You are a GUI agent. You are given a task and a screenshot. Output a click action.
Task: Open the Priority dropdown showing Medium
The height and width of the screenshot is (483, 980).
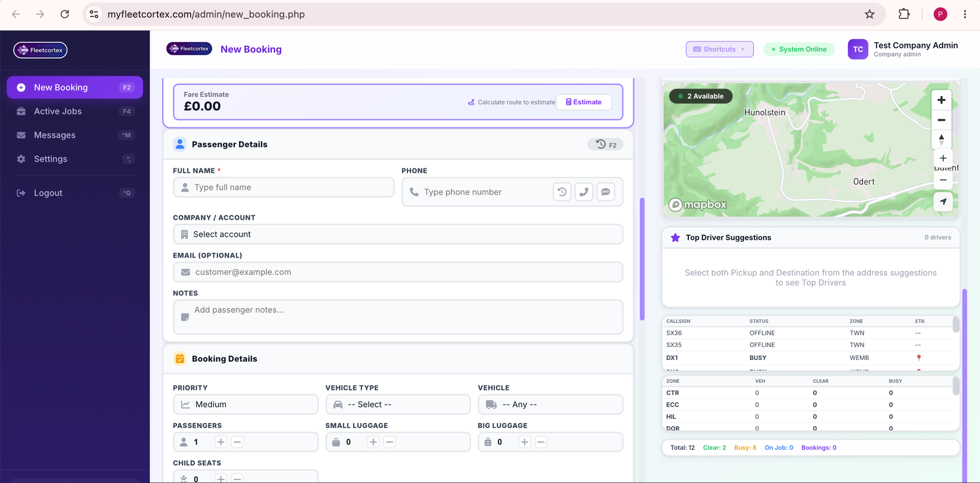246,405
